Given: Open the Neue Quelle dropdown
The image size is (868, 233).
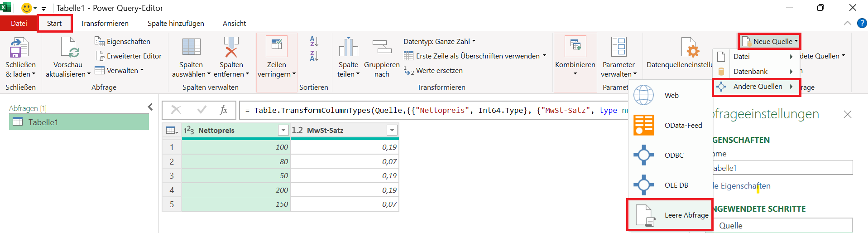Looking at the screenshot, I should [769, 41].
